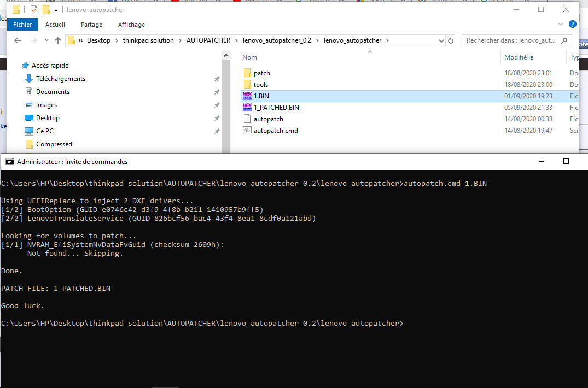588x388 pixels.
Task: Sort by the Nom column header
Action: [x=250, y=57]
